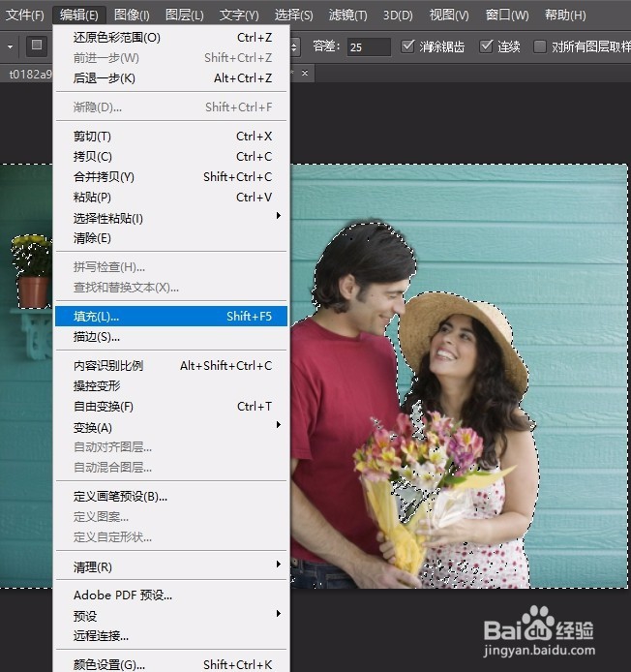Click 描边(S)... stroke command
The image size is (631, 672).
click(171, 337)
